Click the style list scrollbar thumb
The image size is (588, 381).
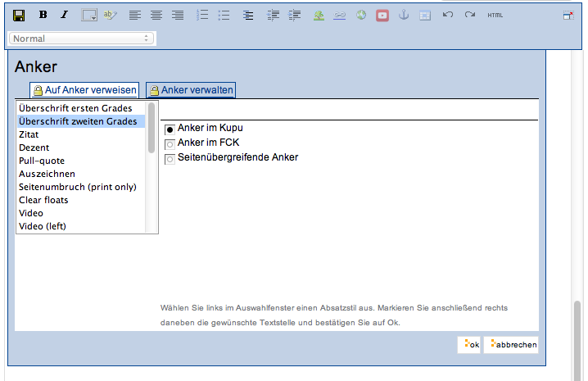152,128
